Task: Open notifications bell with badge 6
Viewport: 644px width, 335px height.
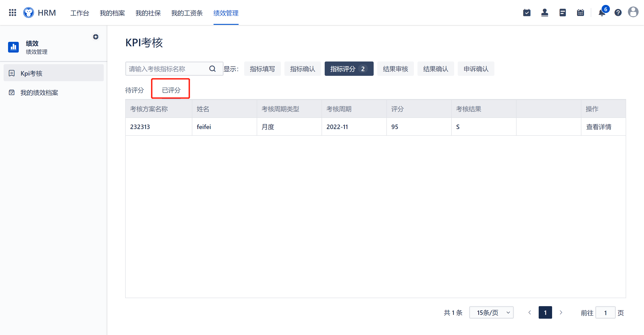Action: coord(602,12)
